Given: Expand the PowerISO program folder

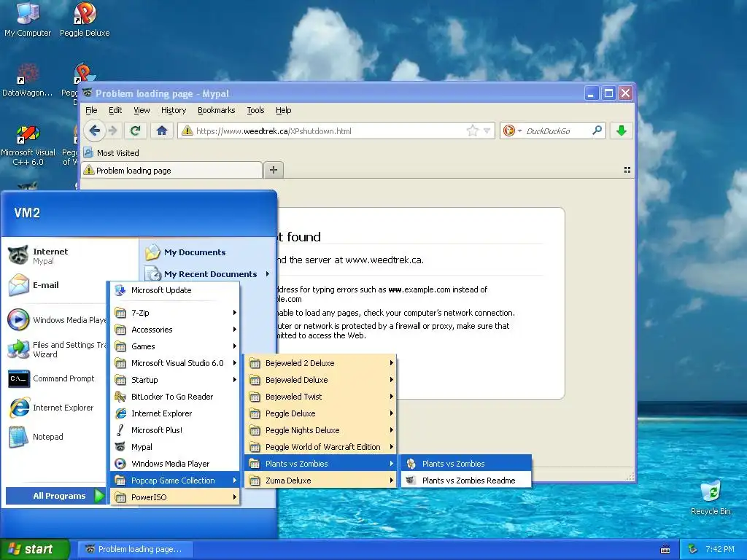Looking at the screenshot, I should pos(175,497).
